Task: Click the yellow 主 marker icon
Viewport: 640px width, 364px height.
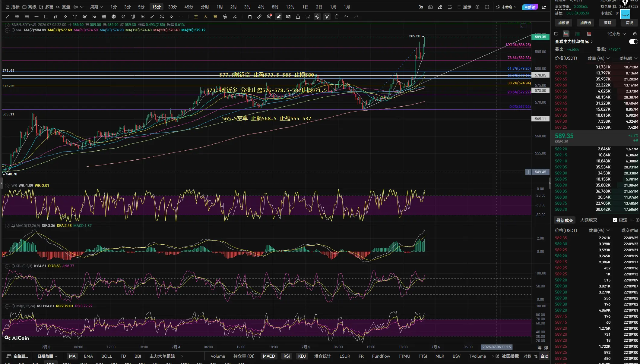Action: (196, 17)
